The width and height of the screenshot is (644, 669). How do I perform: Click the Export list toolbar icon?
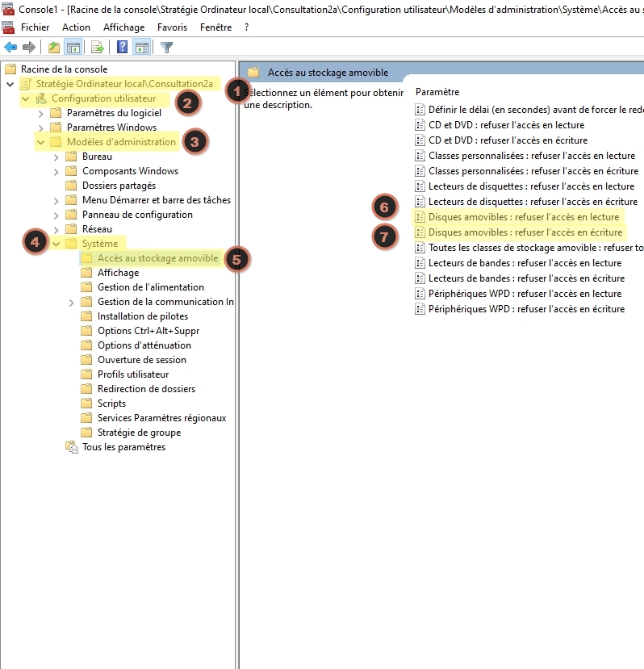(98, 47)
